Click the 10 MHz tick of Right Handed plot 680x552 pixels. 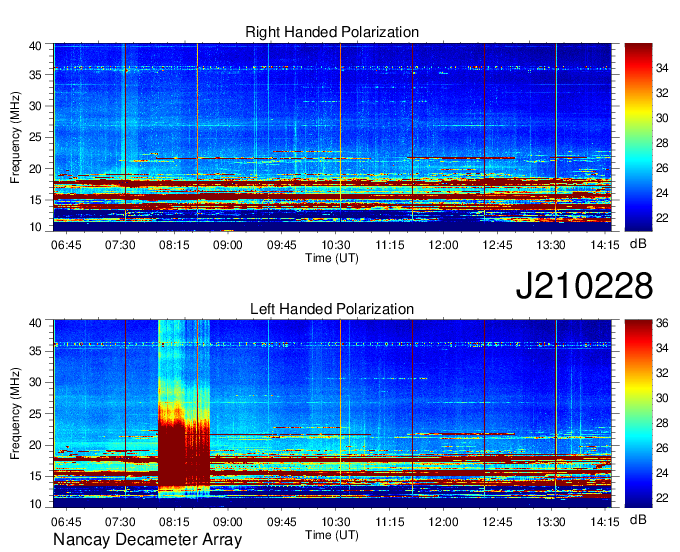[35, 227]
